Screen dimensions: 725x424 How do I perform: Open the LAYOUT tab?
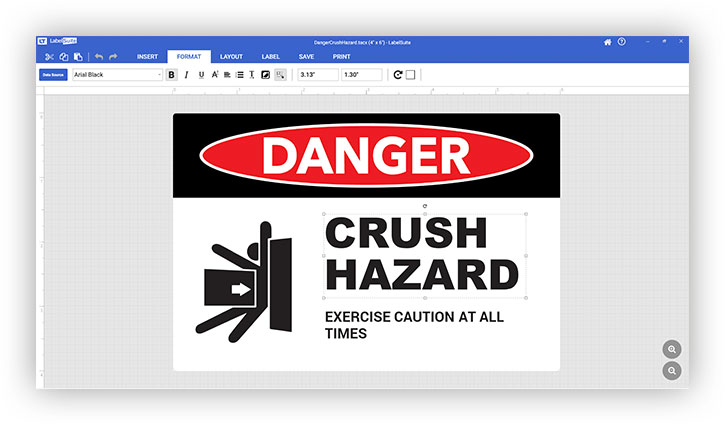(x=231, y=57)
